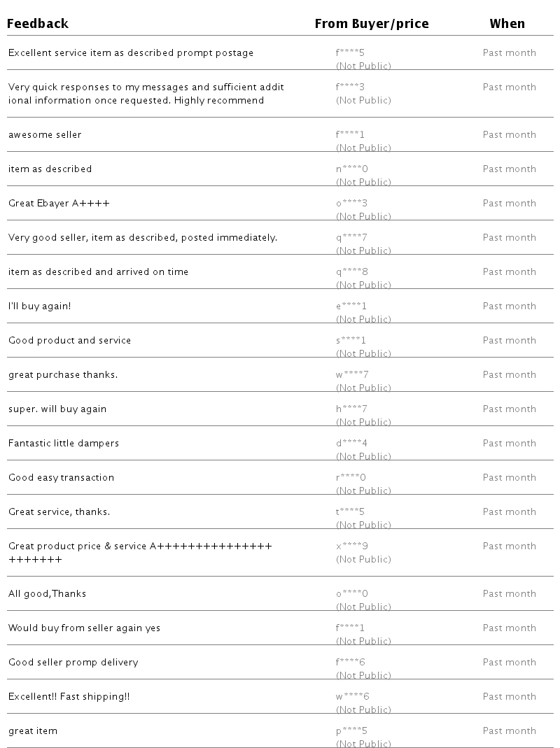Screen dimensions: 560x748
Task: Click buyer ID d****4
Action: point(352,443)
